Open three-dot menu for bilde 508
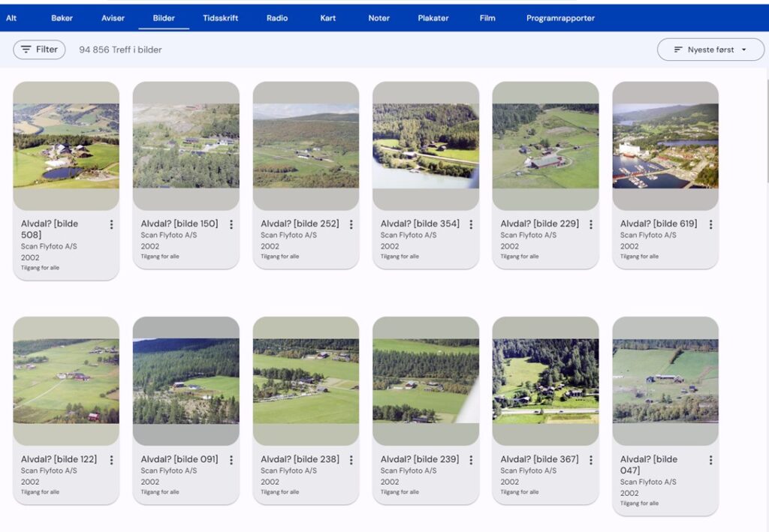 click(x=111, y=224)
